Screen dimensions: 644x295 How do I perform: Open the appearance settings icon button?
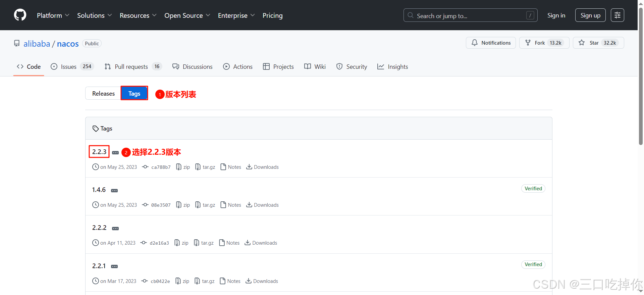click(x=617, y=15)
